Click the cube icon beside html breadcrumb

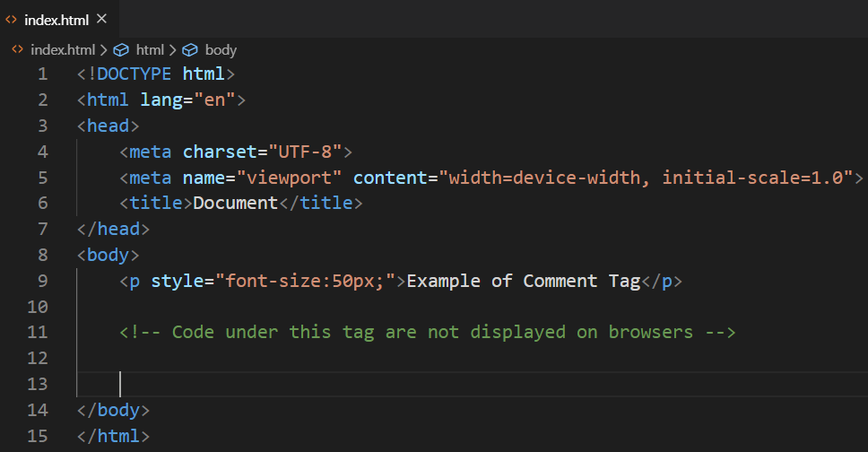[x=121, y=50]
